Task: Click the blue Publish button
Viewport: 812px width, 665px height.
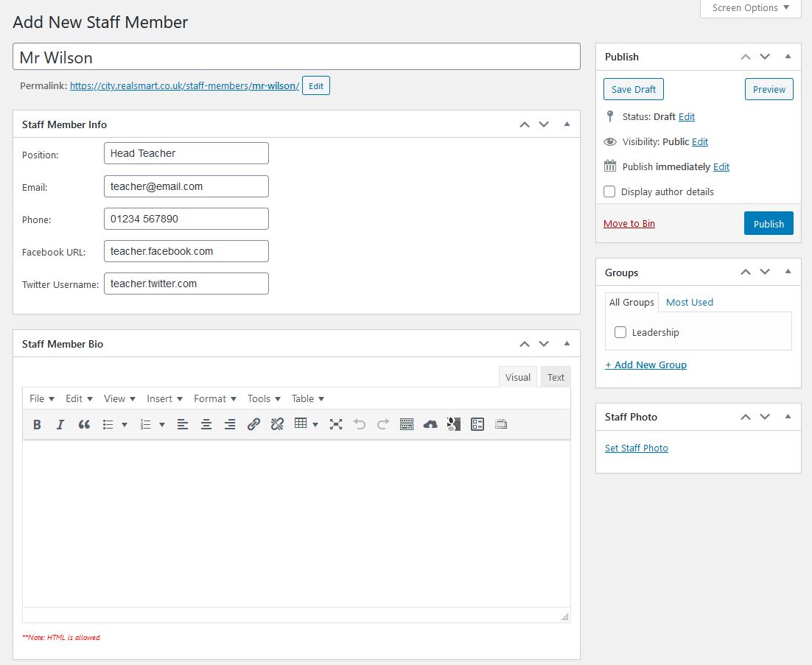Action: pos(769,224)
